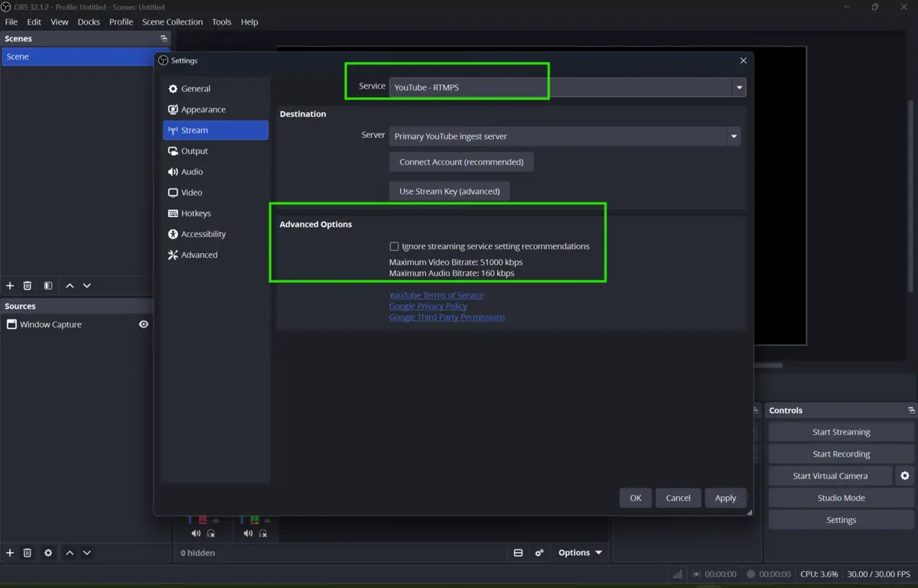This screenshot has width=918, height=588.
Task: Move scene up in Scenes toolbar
Action: point(70,285)
